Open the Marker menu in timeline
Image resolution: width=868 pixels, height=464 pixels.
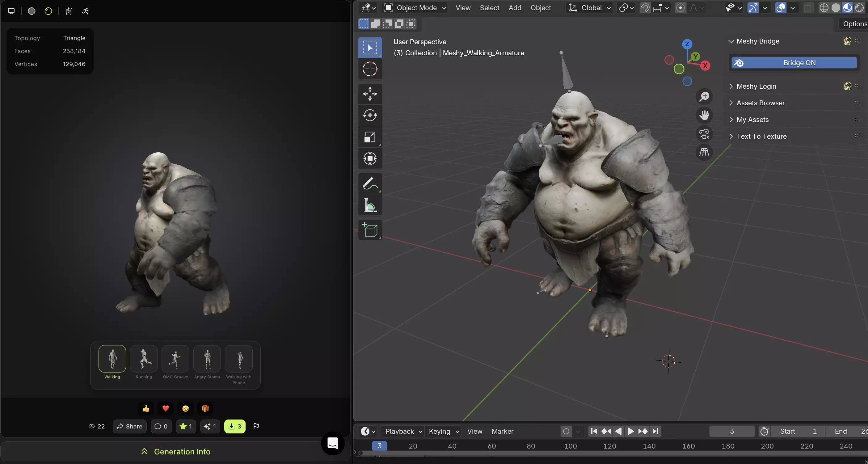click(502, 431)
